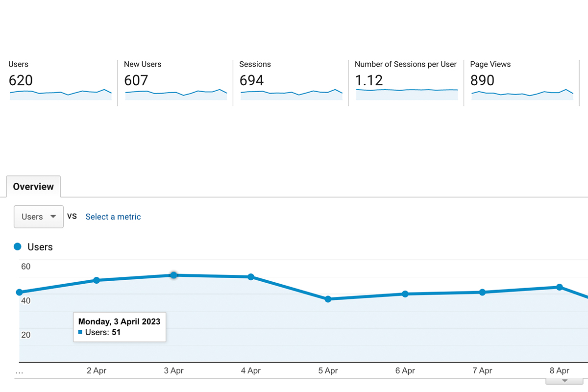
Task: Switch to the Overview tab
Action: pos(33,187)
